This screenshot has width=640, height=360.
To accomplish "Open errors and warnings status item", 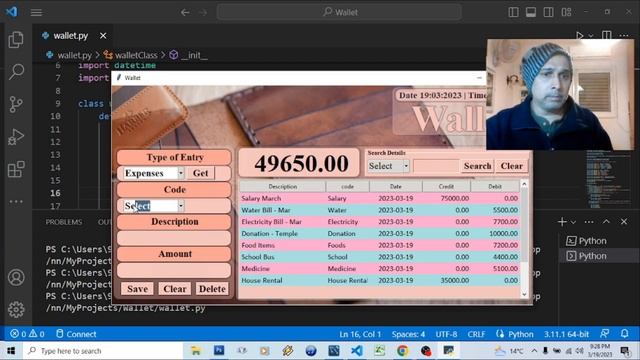I will [x=27, y=334].
